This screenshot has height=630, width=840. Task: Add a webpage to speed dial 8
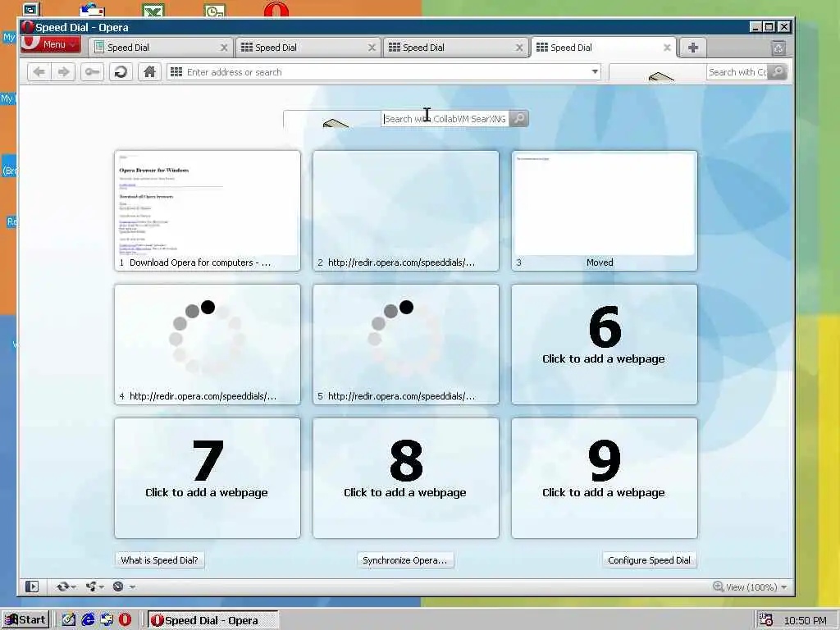(406, 478)
